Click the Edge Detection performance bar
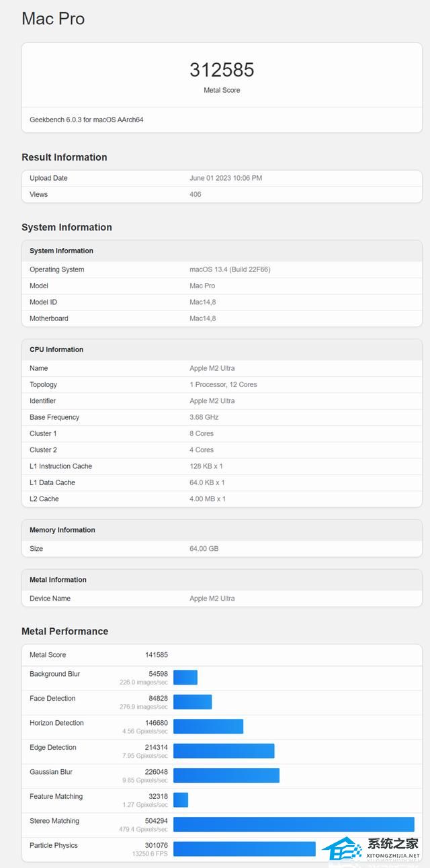 click(x=224, y=750)
